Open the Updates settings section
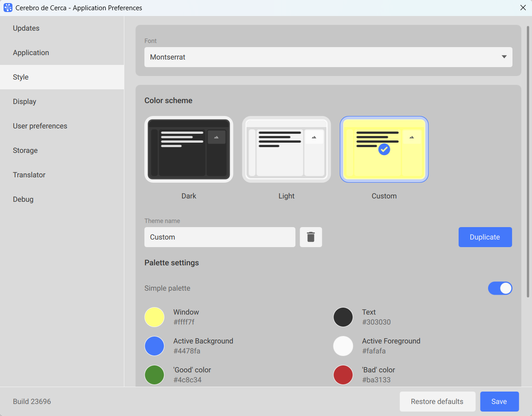Image resolution: width=532 pixels, height=416 pixels. [26, 28]
